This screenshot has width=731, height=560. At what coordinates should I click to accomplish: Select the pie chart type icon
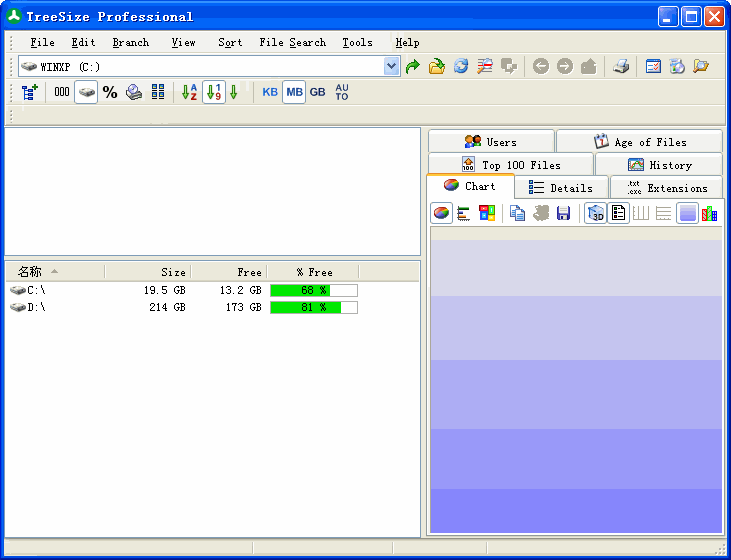coord(441,213)
